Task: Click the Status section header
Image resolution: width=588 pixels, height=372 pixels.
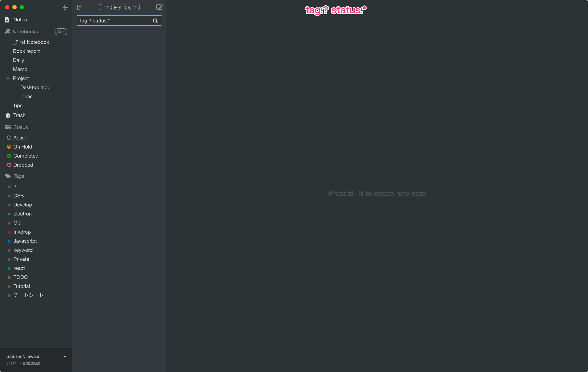Action: [20, 127]
